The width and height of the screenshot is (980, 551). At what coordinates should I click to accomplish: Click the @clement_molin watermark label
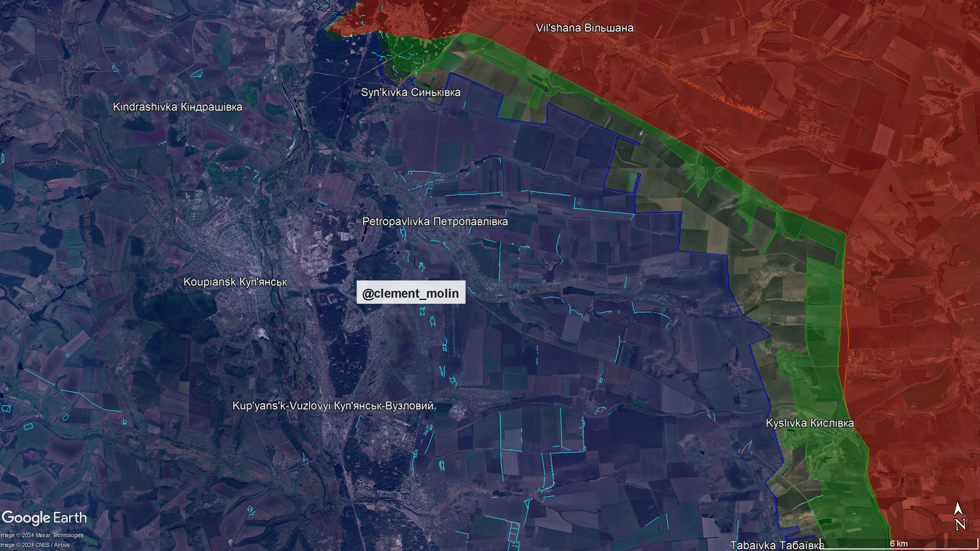point(410,293)
